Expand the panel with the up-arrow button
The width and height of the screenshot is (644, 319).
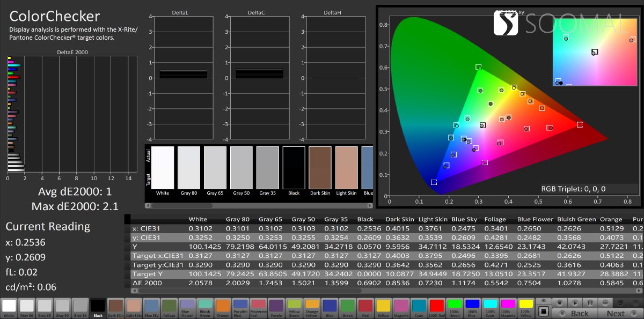tap(543, 301)
